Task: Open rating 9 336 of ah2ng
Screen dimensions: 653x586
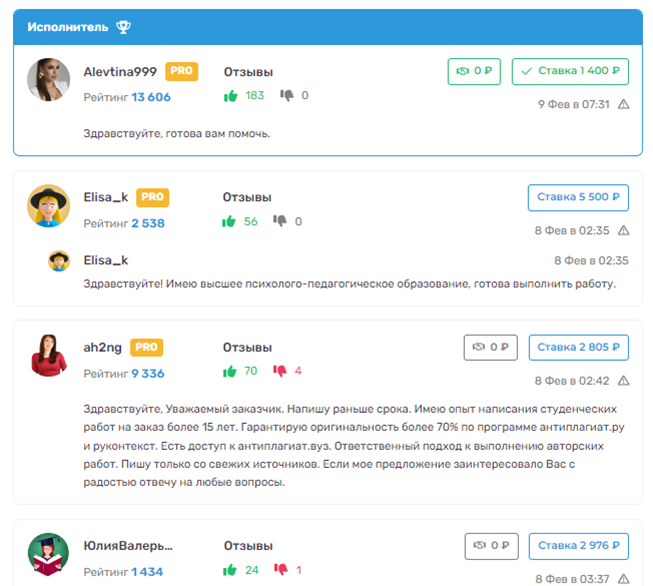Action: click(148, 374)
